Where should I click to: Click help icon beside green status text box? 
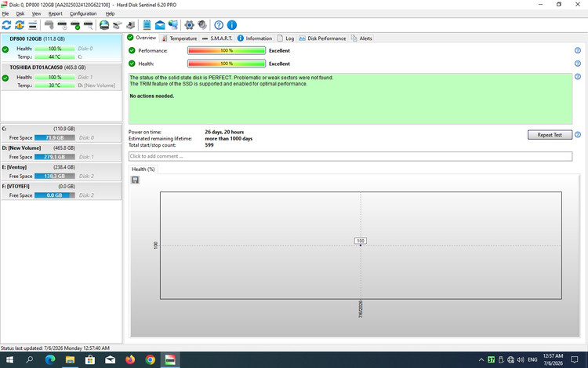coord(578,77)
